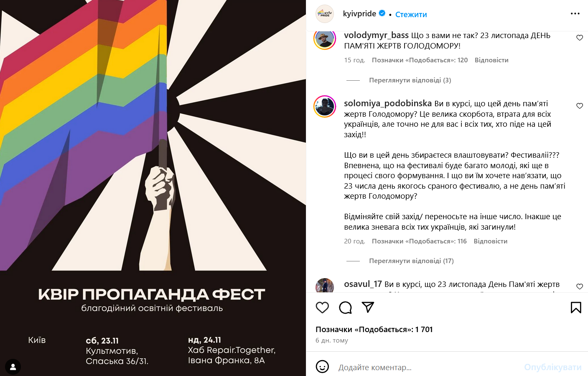Expand the 3 replies under volodymyr_bass

tap(410, 80)
